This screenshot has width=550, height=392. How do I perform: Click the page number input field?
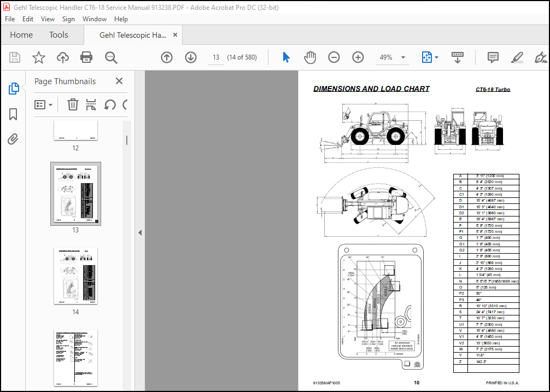point(216,57)
